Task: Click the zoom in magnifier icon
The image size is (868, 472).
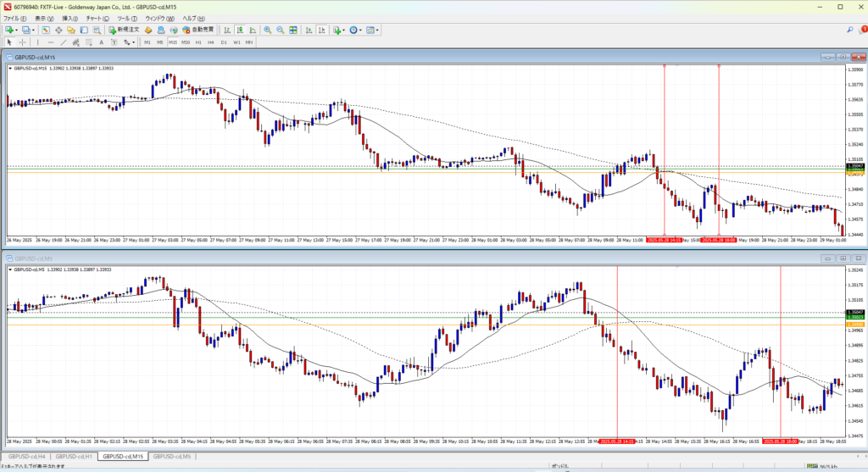Action: [267, 30]
